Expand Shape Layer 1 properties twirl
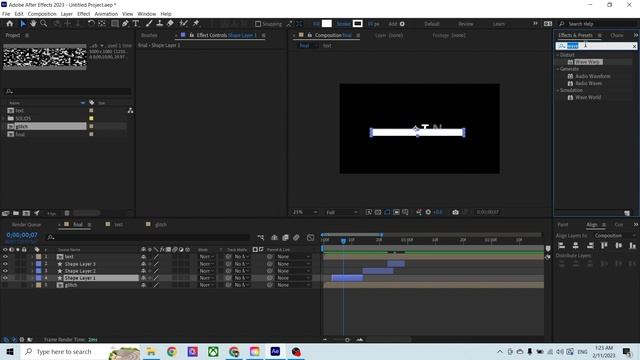Screen dimensions: 640x360 click(x=32, y=278)
